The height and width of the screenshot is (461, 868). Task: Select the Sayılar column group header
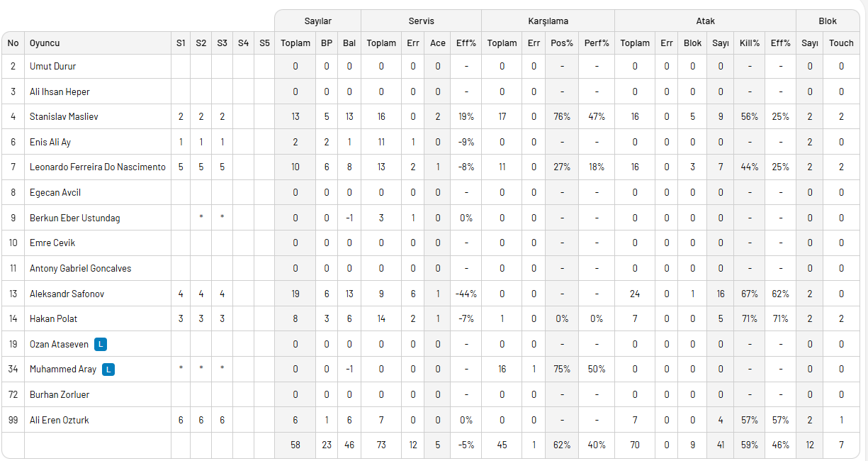pyautogui.click(x=317, y=21)
